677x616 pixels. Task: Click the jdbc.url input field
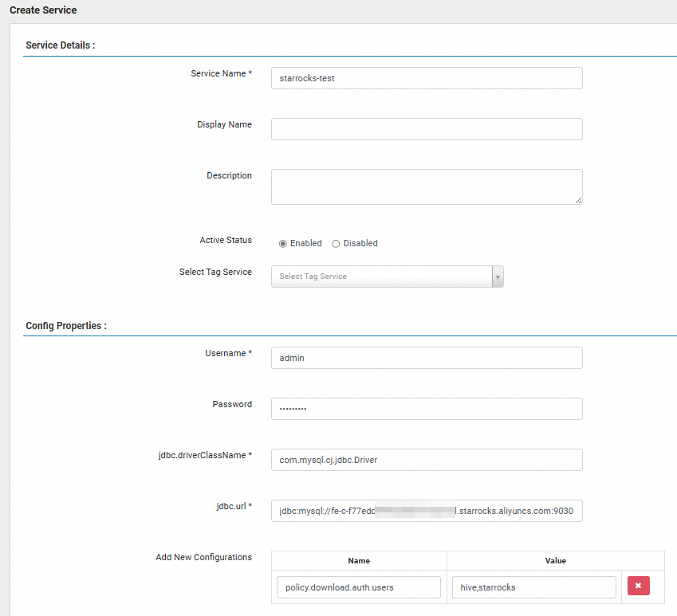tap(427, 511)
